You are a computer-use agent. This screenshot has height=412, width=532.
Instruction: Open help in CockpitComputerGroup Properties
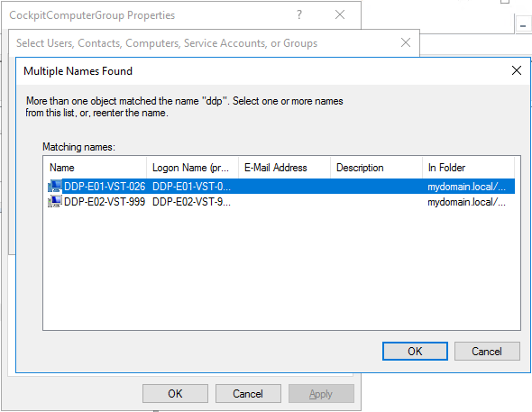tap(298, 14)
